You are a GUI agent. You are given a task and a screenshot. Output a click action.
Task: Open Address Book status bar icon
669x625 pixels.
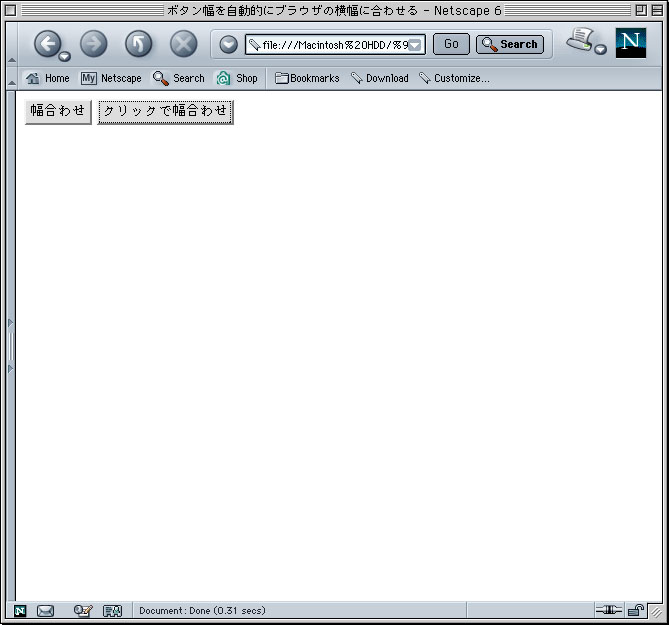coord(113,611)
